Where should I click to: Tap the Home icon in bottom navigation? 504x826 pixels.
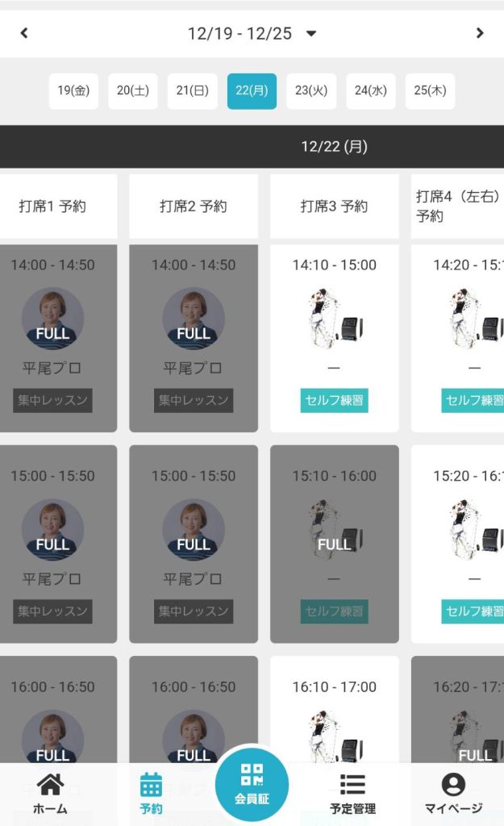click(x=50, y=793)
